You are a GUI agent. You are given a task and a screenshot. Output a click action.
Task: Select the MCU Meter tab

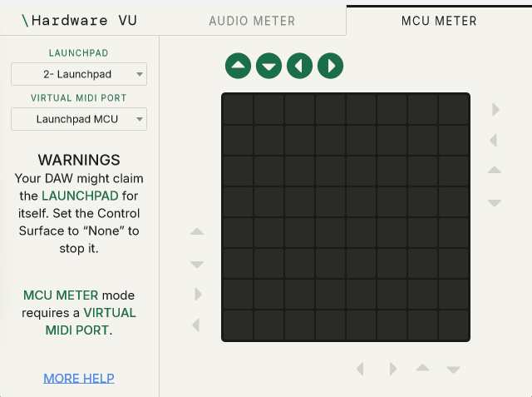click(x=439, y=21)
